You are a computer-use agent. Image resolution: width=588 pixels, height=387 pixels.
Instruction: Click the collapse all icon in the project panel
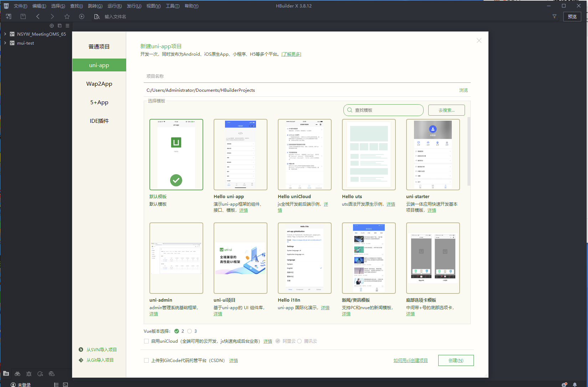pos(60,26)
